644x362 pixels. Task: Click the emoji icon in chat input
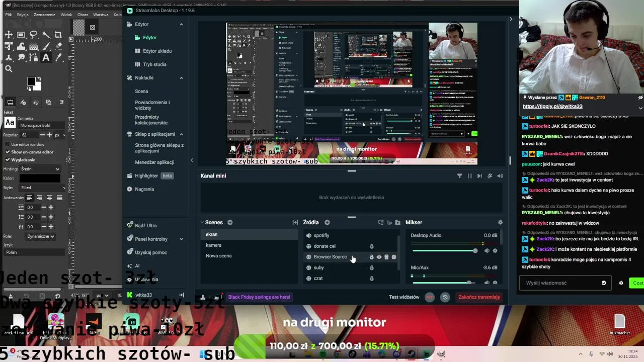[x=604, y=283]
